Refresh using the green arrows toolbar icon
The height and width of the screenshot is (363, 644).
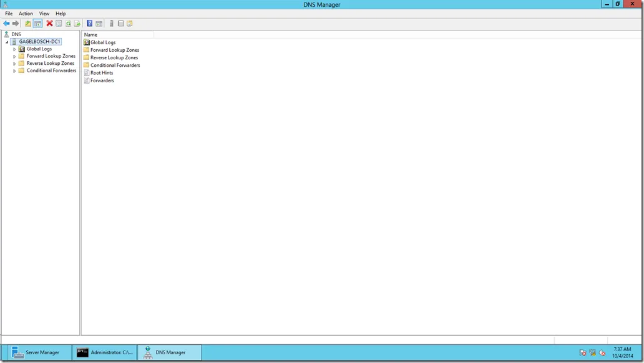pos(68,24)
